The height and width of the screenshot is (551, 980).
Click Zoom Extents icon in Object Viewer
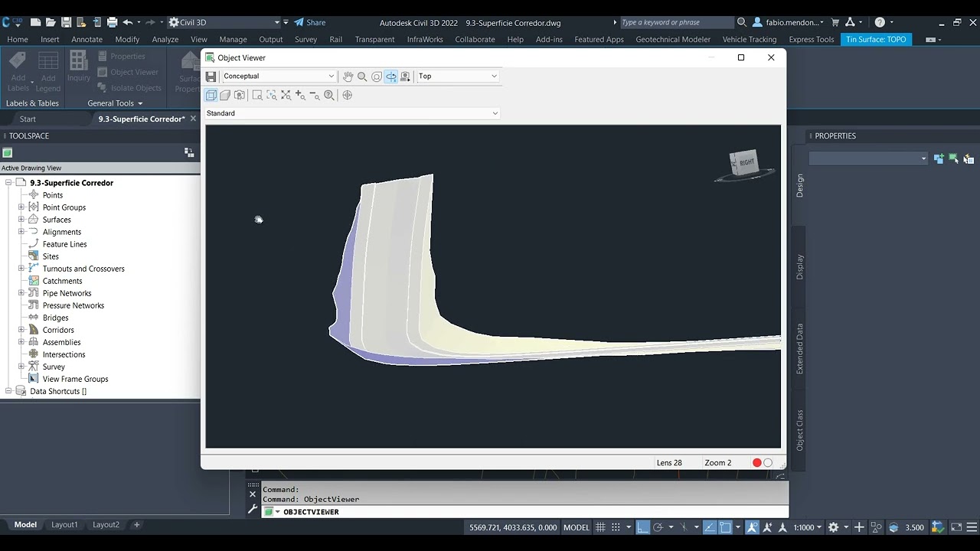click(x=286, y=95)
